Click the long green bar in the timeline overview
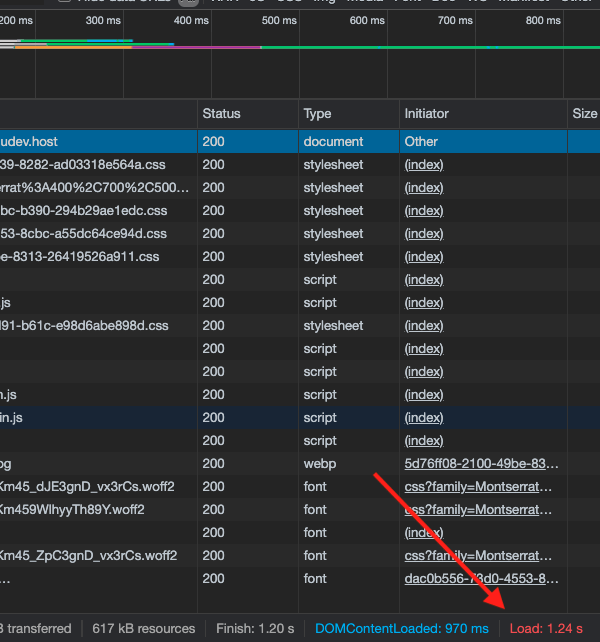Viewport: 600px width, 642px height. 430,47
